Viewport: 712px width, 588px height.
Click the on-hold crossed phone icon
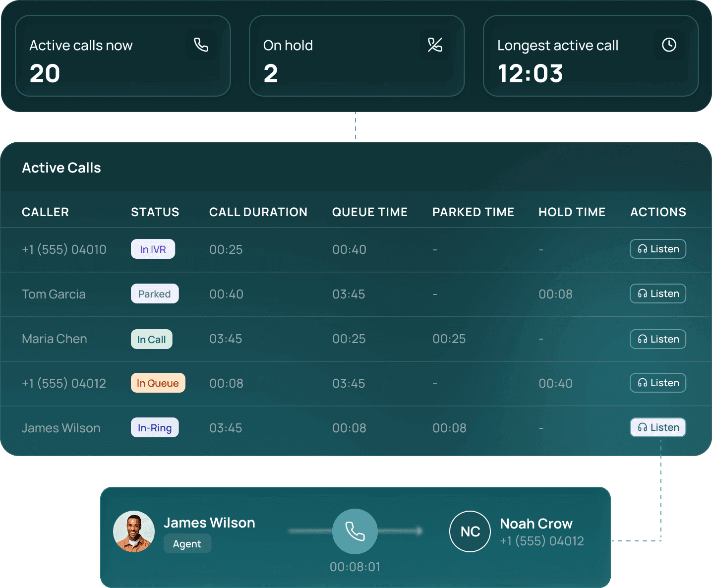click(435, 45)
